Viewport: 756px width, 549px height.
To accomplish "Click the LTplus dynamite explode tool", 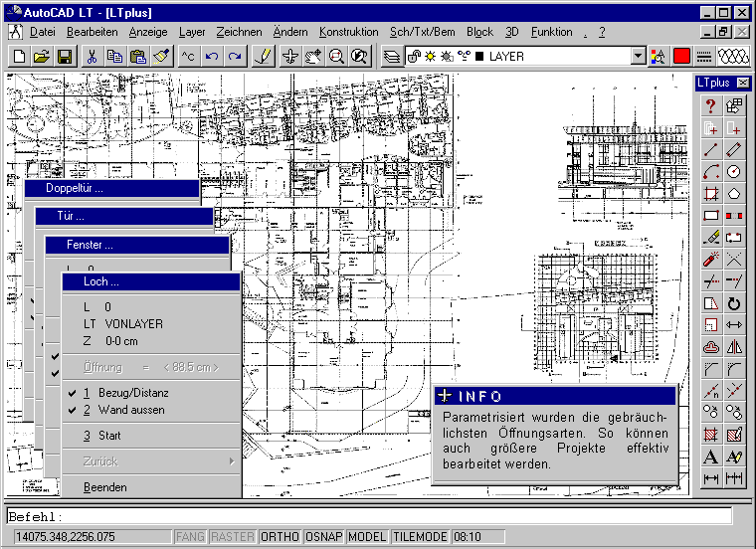I will [710, 260].
